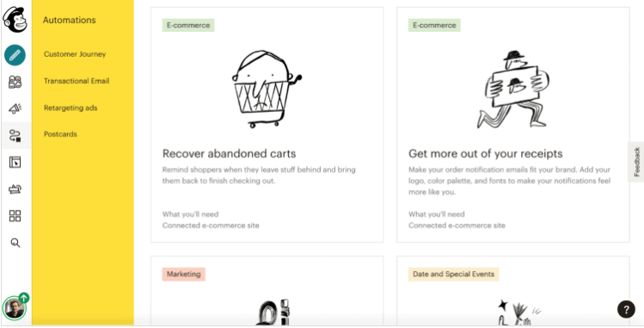Choose Get more out of your receipts
The height and width of the screenshot is (328, 644).
tap(513, 125)
